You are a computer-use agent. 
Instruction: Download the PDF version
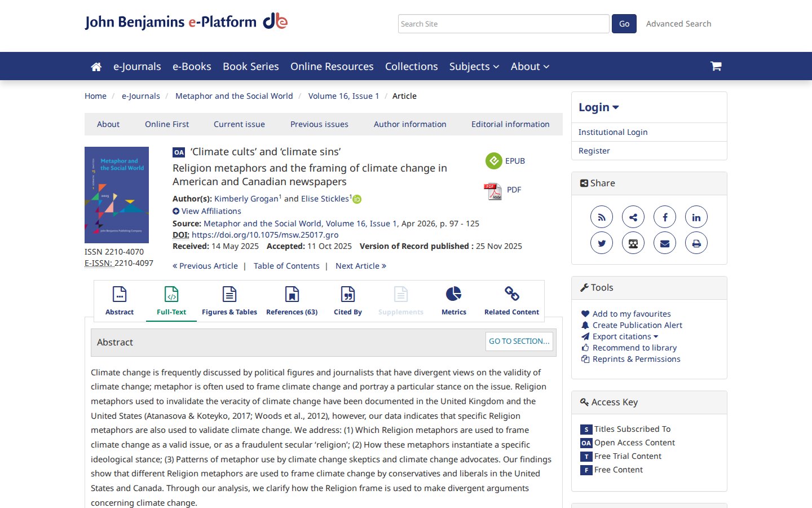pos(502,191)
